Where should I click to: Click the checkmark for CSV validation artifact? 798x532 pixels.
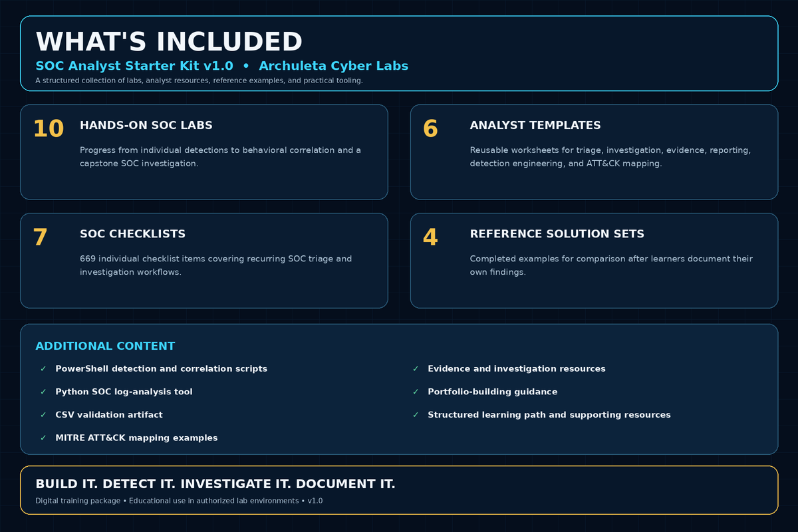pyautogui.click(x=43, y=414)
